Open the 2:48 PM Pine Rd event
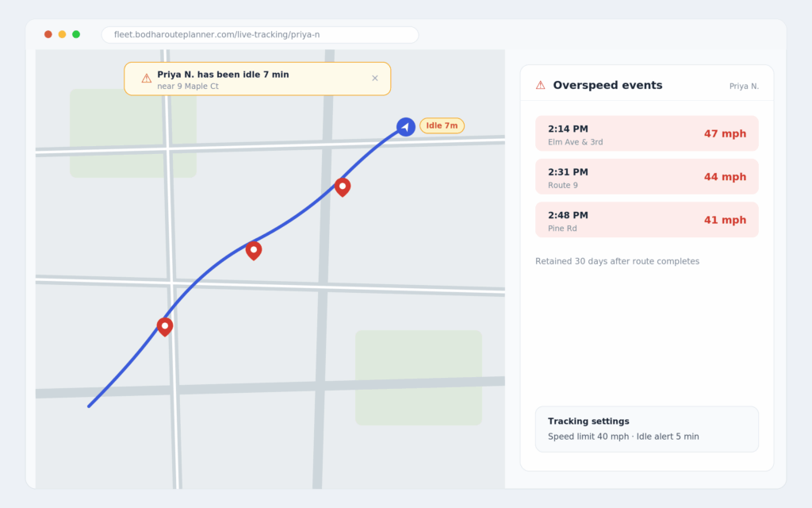Screen dimensions: 812x508 647,220
